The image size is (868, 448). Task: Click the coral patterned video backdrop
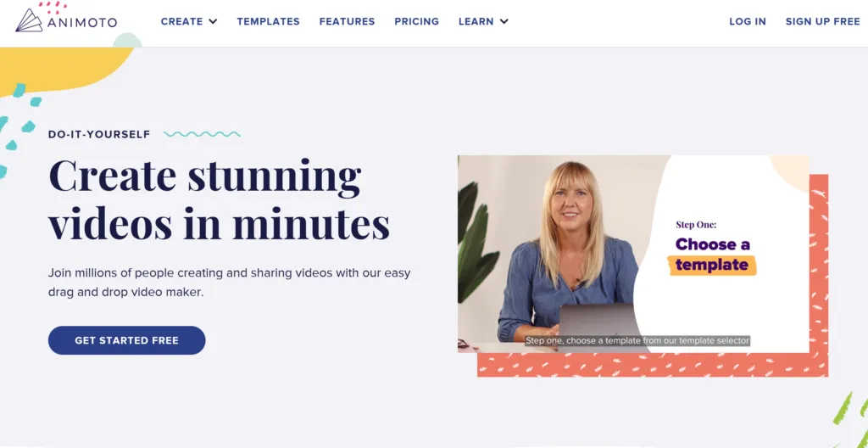(654, 365)
